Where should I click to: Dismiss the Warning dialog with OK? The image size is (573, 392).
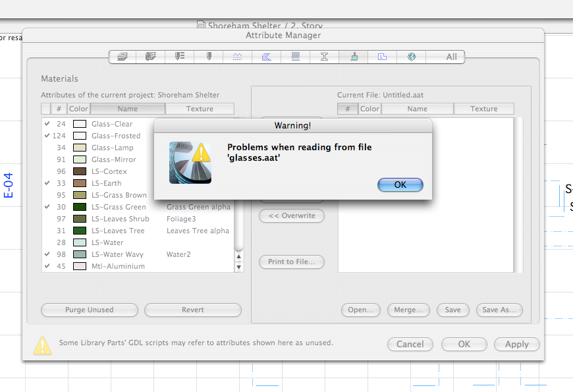[400, 184]
